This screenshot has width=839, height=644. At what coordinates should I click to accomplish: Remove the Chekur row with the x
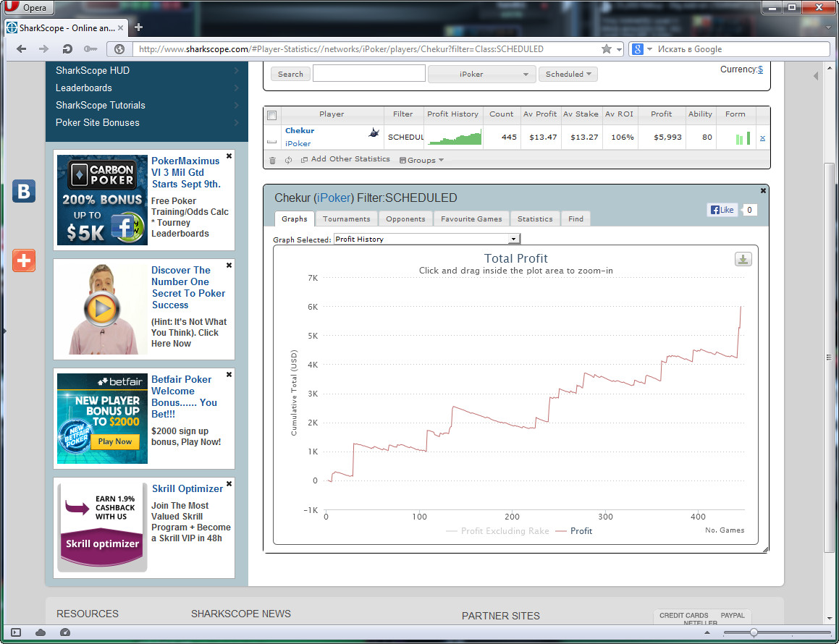762,138
